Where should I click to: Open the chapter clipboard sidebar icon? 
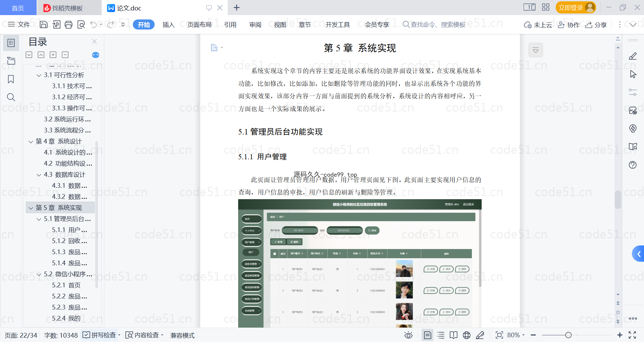(11, 61)
